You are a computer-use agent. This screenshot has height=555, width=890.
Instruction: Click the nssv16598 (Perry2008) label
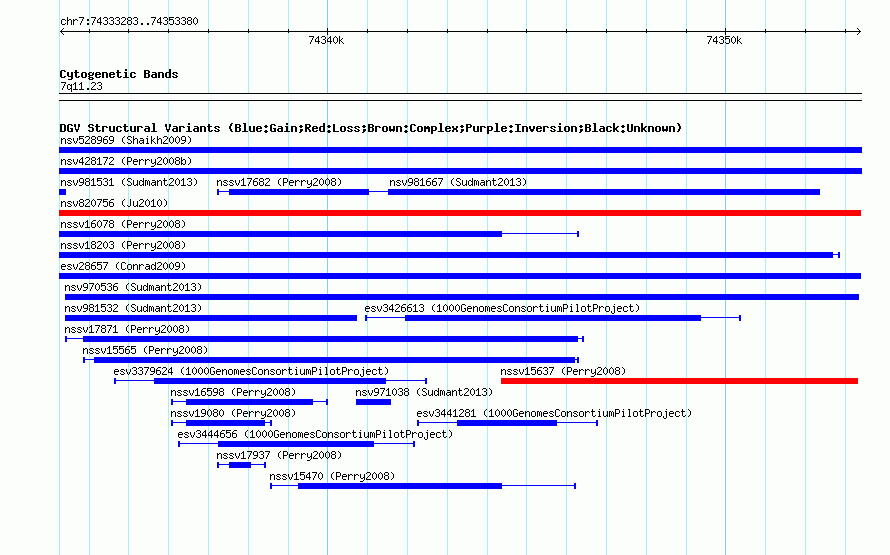click(x=233, y=392)
